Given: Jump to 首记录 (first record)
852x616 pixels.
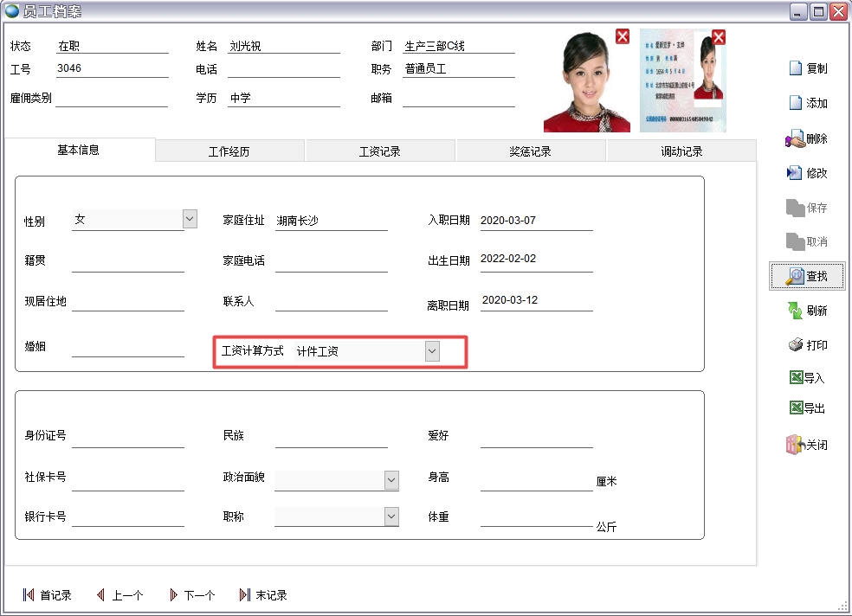Looking at the screenshot, I should (48, 595).
